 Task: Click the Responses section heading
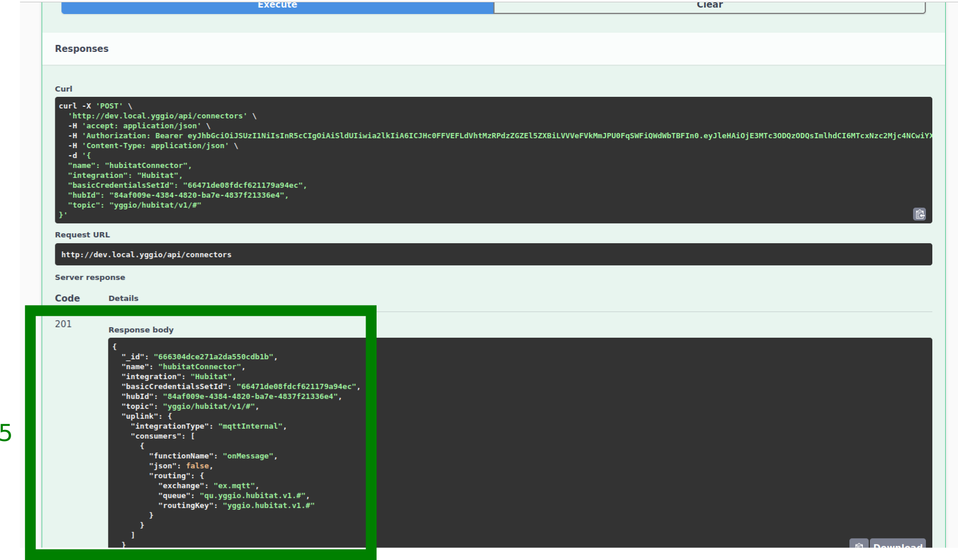point(82,48)
